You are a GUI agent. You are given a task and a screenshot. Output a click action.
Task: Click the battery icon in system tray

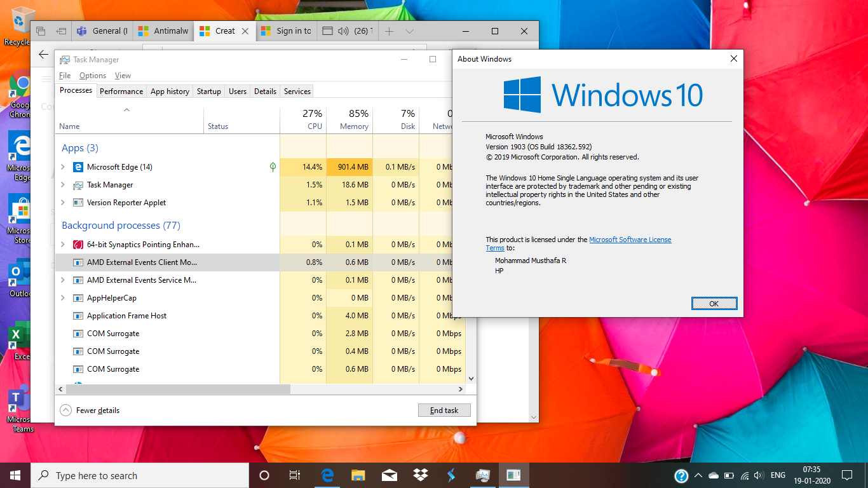point(728,475)
